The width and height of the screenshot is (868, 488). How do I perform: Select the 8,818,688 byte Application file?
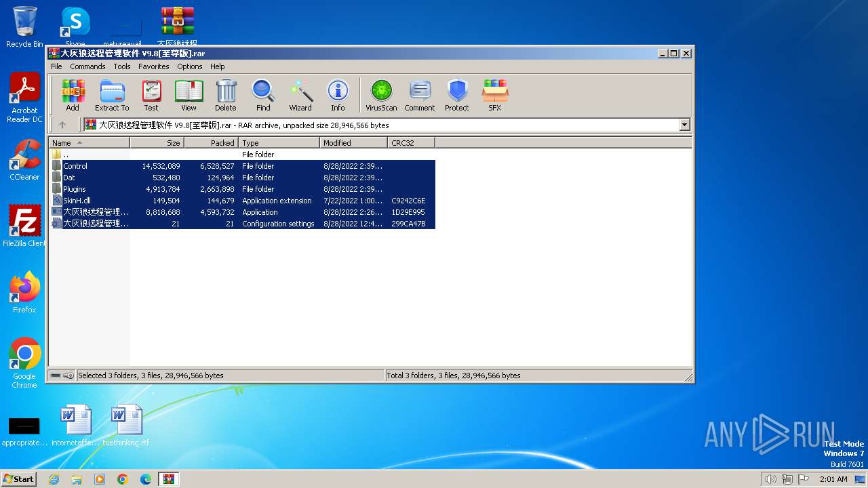click(x=243, y=212)
